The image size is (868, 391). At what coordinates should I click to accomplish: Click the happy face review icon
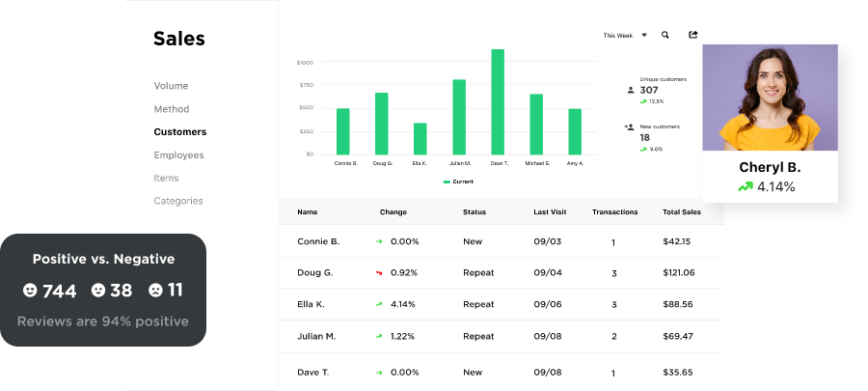30,290
